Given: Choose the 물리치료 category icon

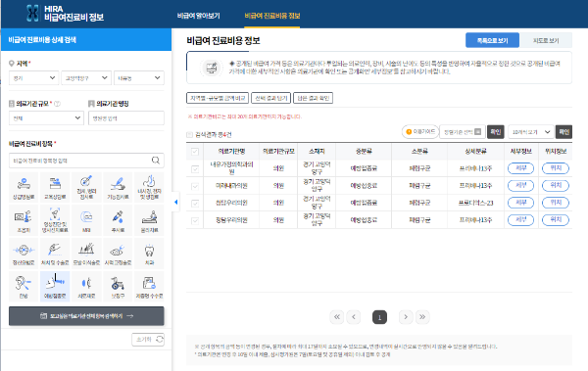Looking at the screenshot, I should [x=149, y=220].
